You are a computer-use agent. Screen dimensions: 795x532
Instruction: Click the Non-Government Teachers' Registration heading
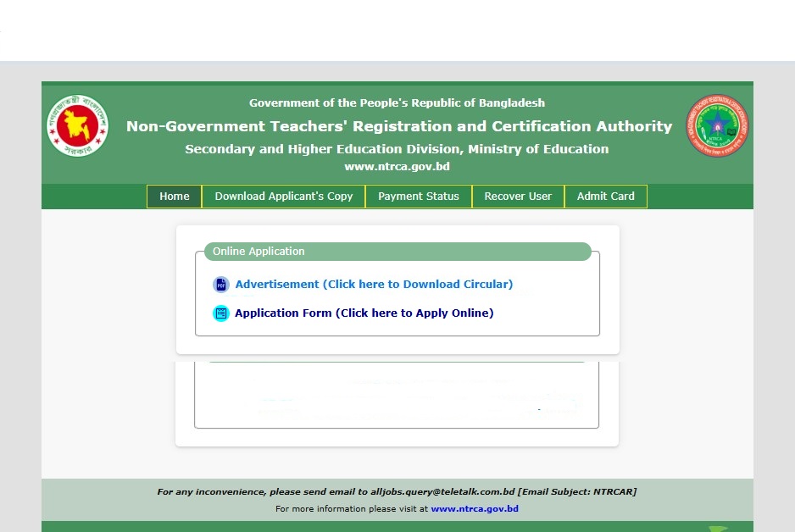[398, 126]
